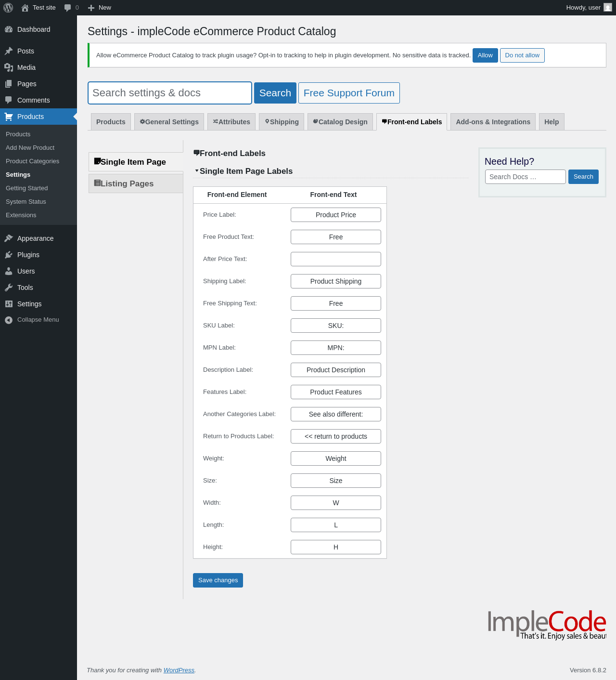The image size is (616, 680).
Task: Open the Help tab
Action: 552,122
